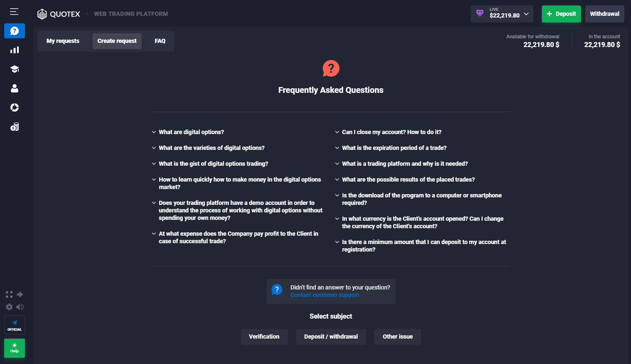Select Verification as request subject
631x364 pixels.
264,337
